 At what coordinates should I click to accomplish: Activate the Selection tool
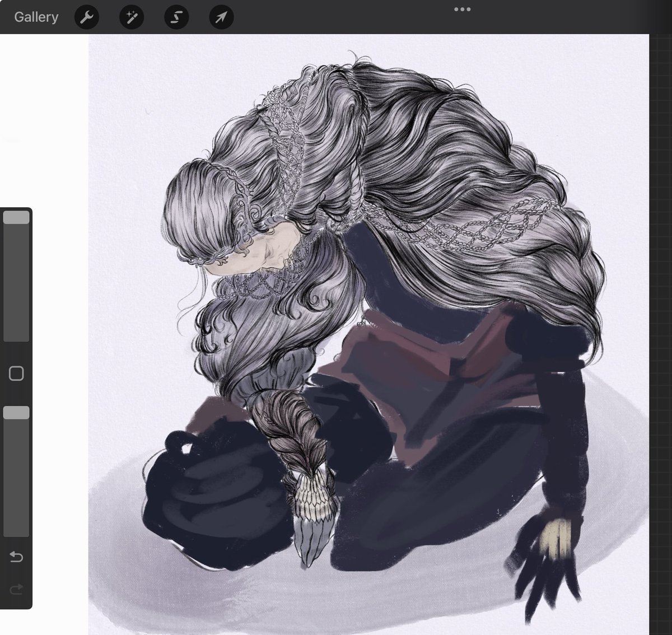click(176, 17)
